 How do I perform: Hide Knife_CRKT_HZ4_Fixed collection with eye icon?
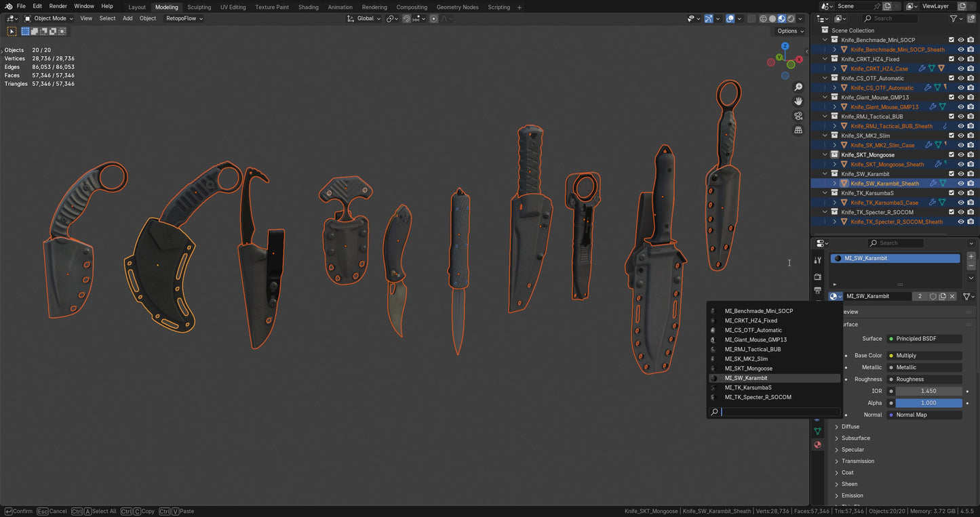pyautogui.click(x=961, y=59)
